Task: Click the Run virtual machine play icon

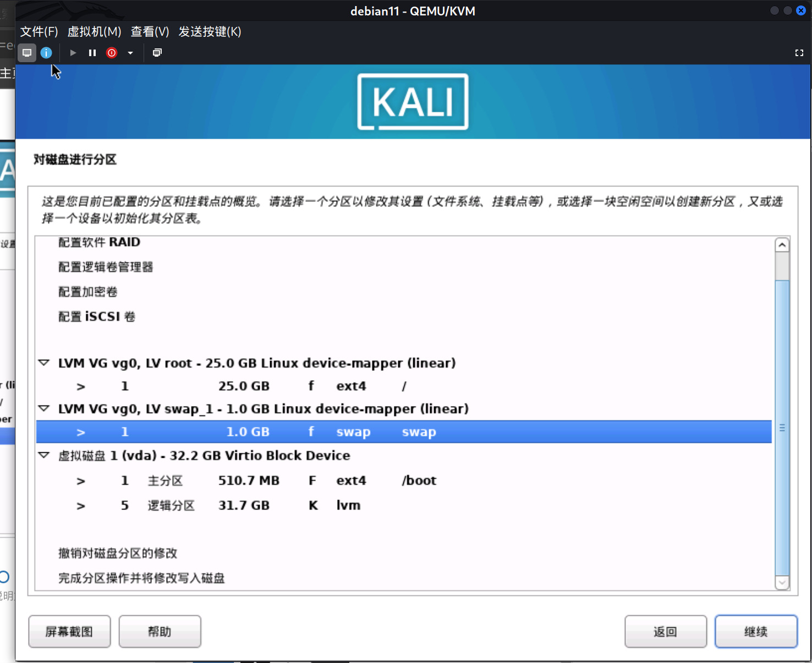Action: point(73,53)
